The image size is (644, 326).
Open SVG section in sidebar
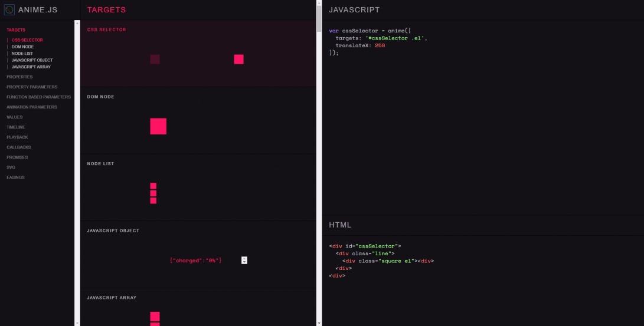click(x=11, y=167)
